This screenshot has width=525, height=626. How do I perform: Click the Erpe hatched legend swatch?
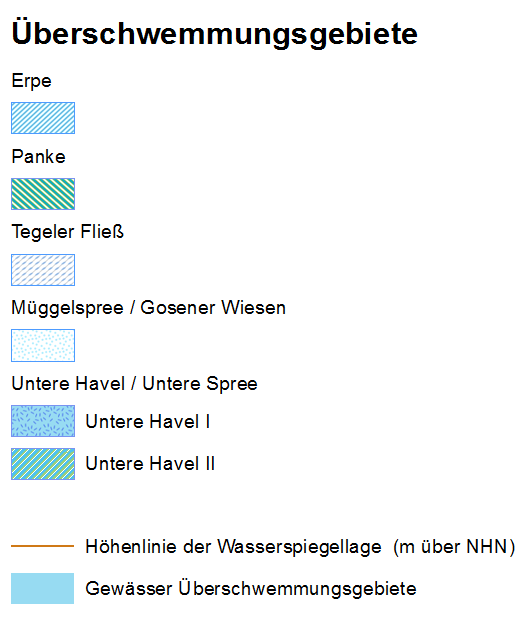point(43,118)
